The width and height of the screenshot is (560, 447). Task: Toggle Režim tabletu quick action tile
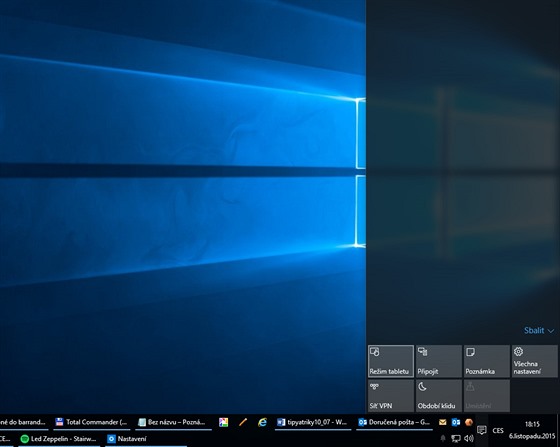pos(391,361)
